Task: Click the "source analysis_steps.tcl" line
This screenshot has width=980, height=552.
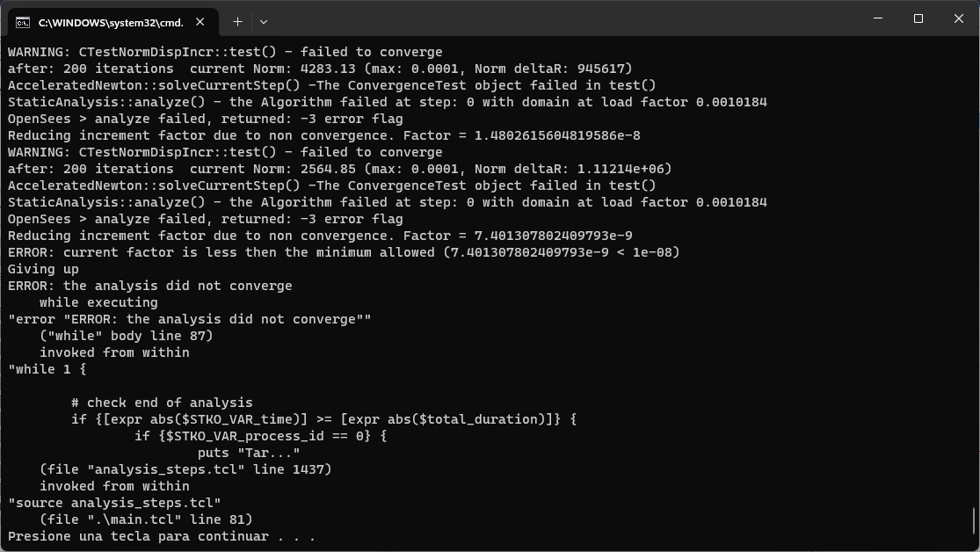Action: coord(114,504)
